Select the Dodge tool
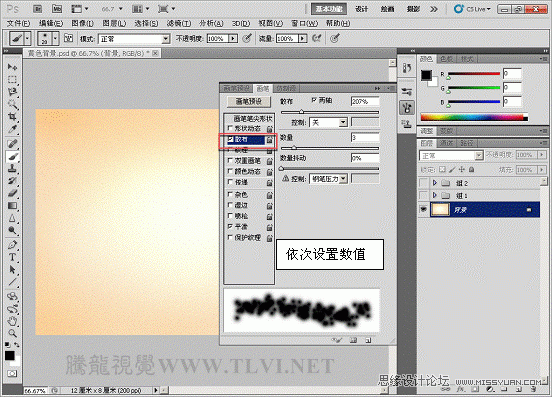This screenshot has width=552, height=397. coord(12,231)
